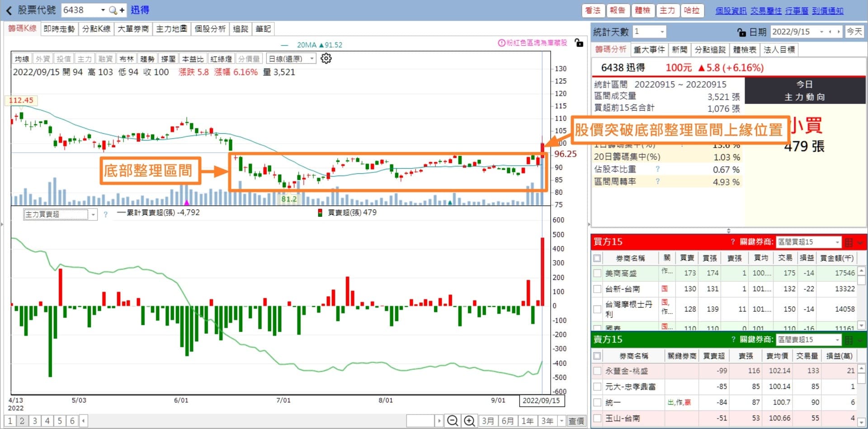Go back using the arrow beside 股票代號
This screenshot has height=429, width=868.
click(x=9, y=10)
